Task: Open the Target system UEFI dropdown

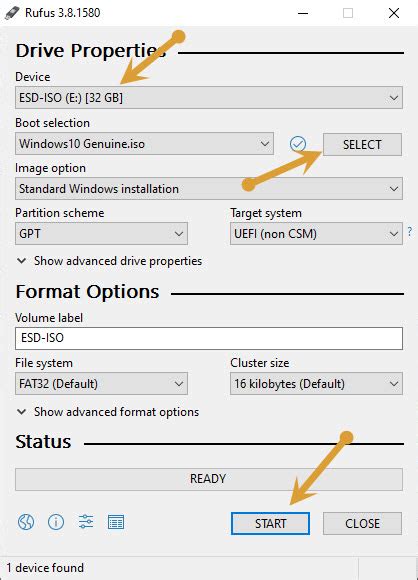Action: coord(316,234)
